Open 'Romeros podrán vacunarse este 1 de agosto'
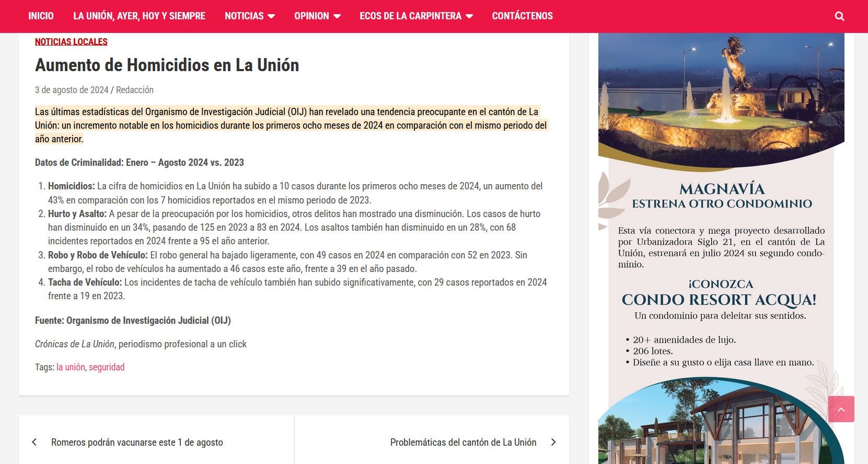This screenshot has height=464, width=868. point(137,443)
